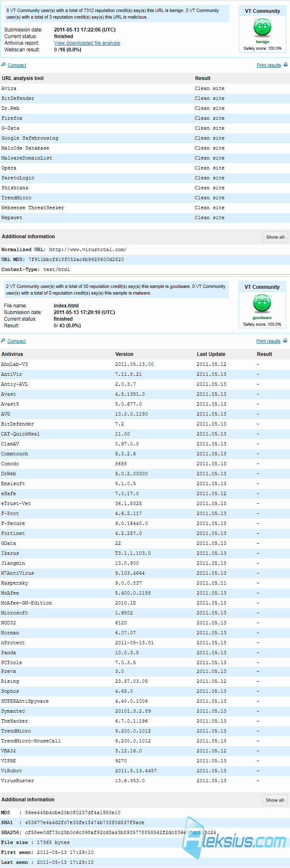Click the goodware green smiley icon

262,304
